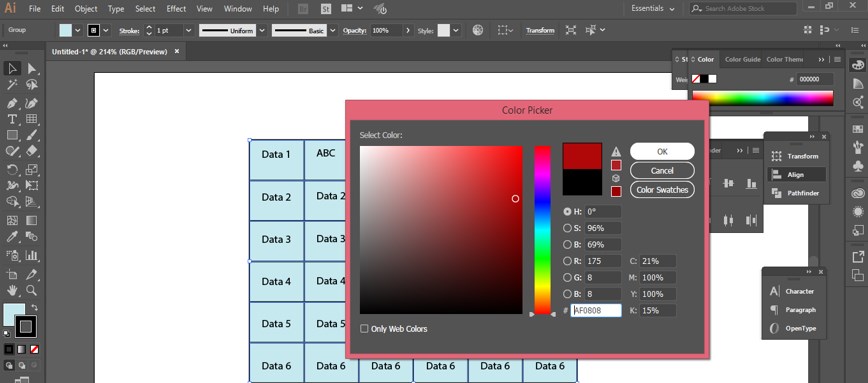Click the Libraries cloud icon in right dock
Screen dimensions: 868x383
point(858,194)
